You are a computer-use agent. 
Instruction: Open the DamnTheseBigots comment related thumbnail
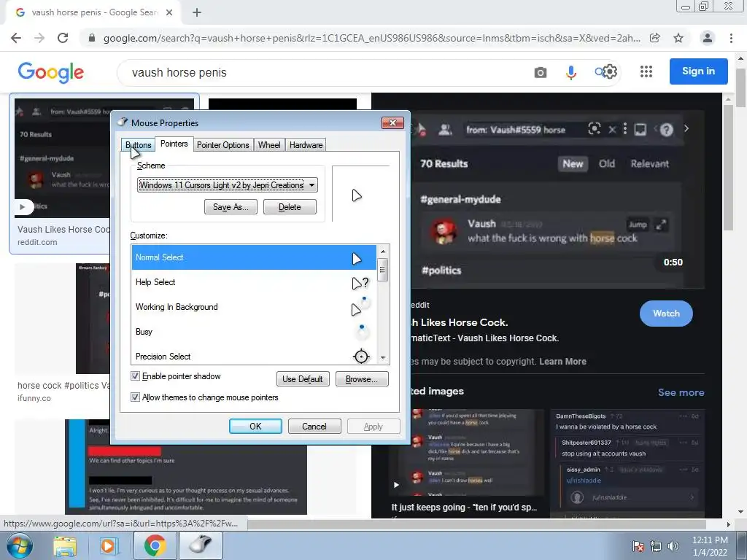[x=627, y=463]
